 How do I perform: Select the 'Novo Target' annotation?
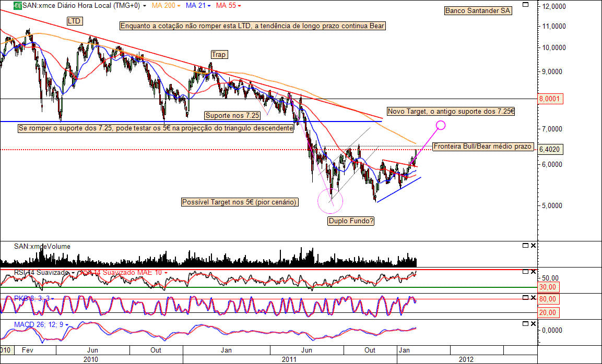[x=451, y=111]
